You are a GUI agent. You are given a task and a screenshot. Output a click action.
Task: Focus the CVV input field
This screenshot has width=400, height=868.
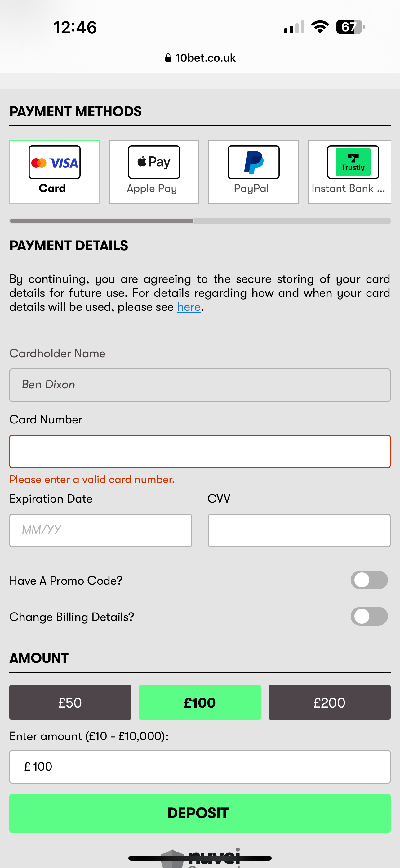click(299, 530)
